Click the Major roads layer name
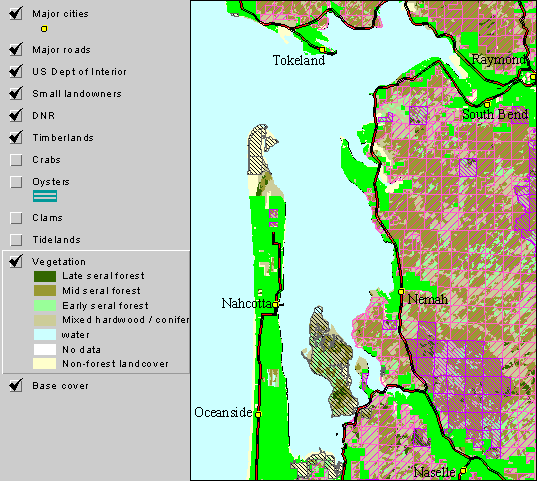The image size is (537, 481). (x=62, y=50)
